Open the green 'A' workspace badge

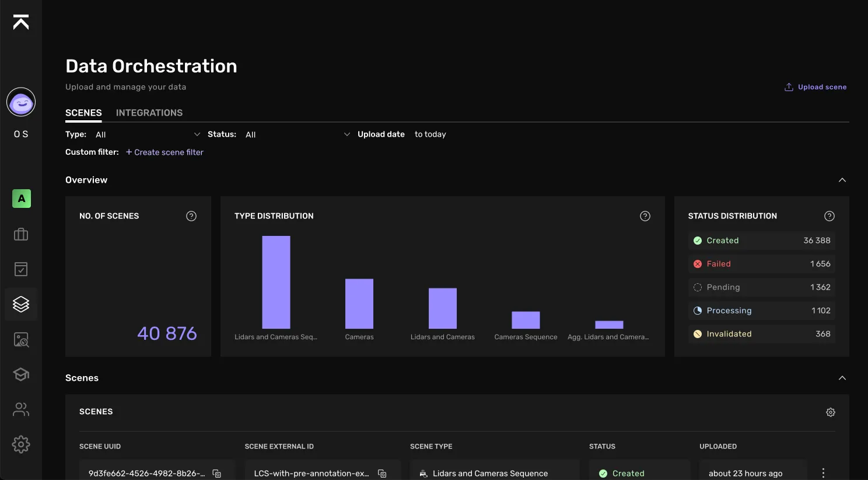pos(22,199)
